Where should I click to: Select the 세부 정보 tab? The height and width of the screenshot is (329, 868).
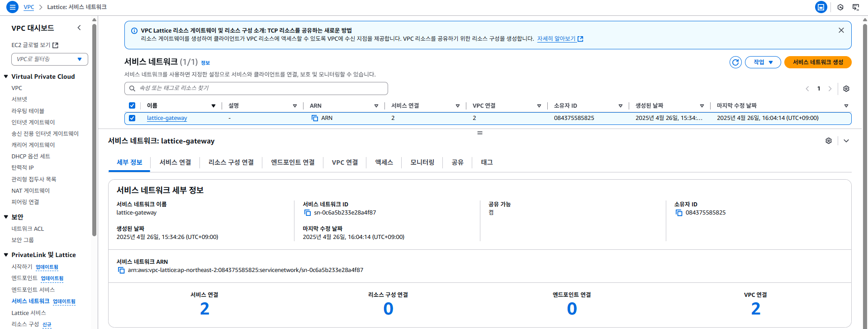tap(129, 162)
